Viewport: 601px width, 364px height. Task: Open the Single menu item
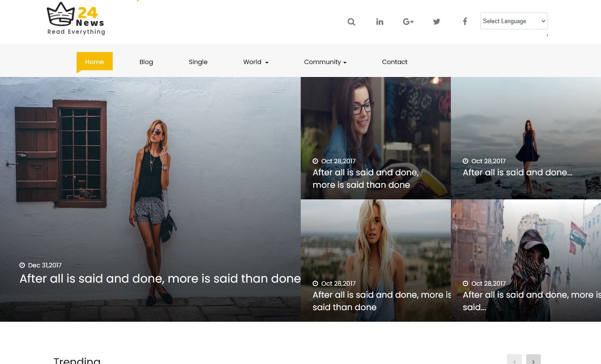click(198, 62)
